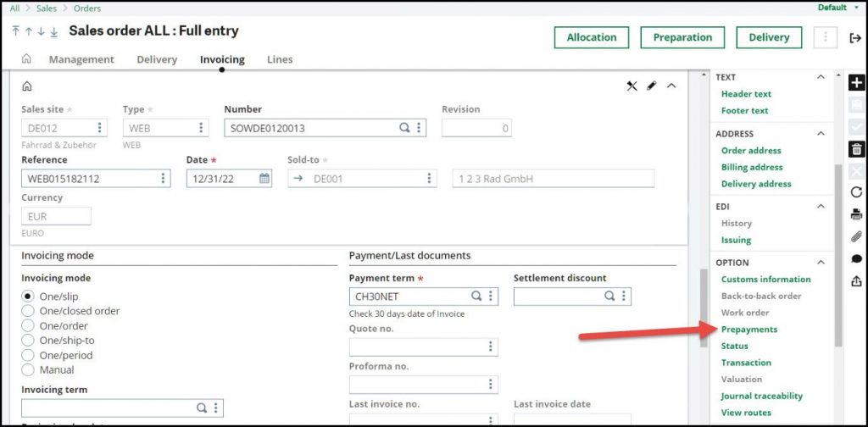Open the View routes link
The image size is (868, 427).
click(x=746, y=413)
